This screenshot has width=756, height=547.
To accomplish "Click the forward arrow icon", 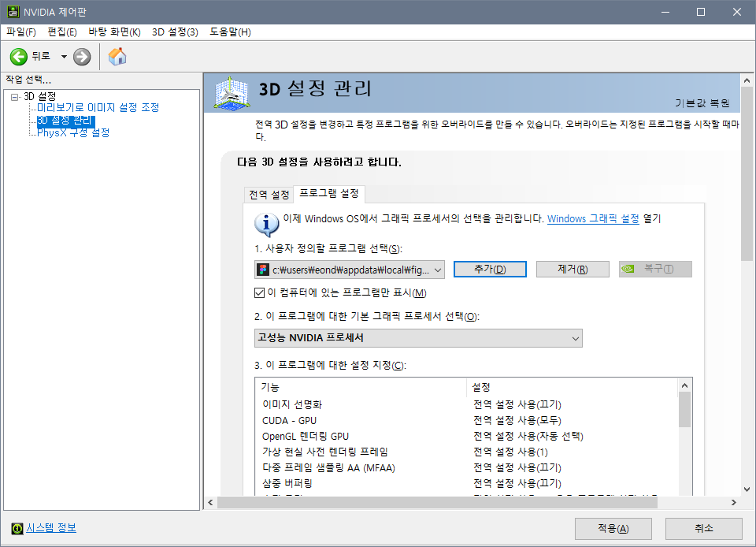I will click(82, 57).
